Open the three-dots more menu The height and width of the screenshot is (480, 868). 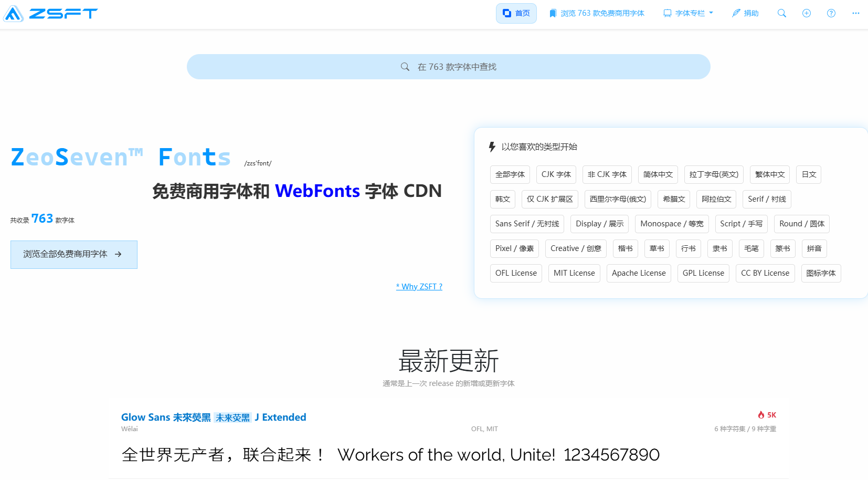click(x=855, y=13)
